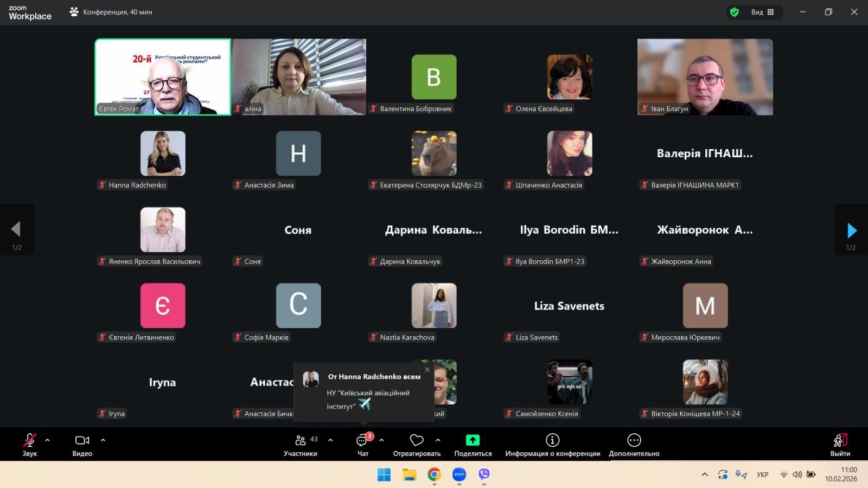The width and height of the screenshot is (868, 488).
Task: Expand options arrow next to Участники
Action: (x=330, y=440)
